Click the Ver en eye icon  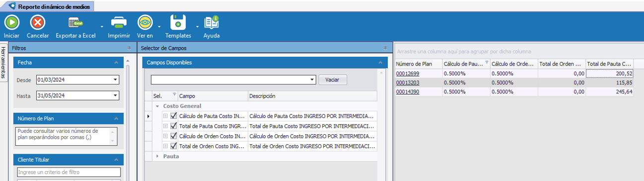point(145,22)
